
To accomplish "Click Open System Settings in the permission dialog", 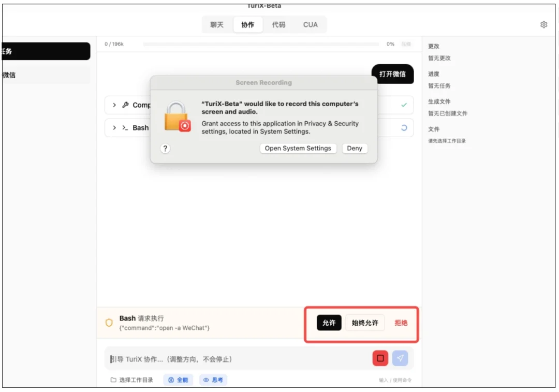I will coord(298,149).
